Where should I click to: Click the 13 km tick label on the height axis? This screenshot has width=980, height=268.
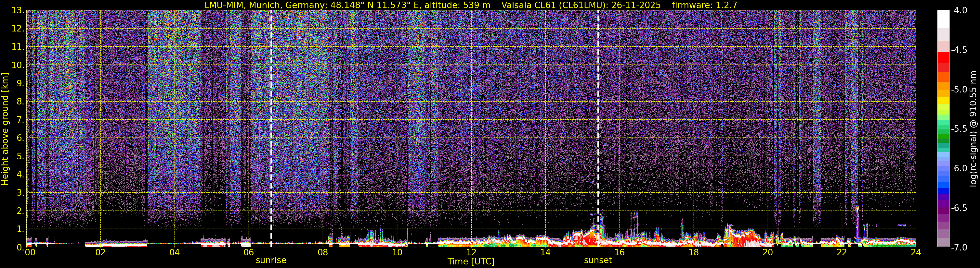pos(18,11)
